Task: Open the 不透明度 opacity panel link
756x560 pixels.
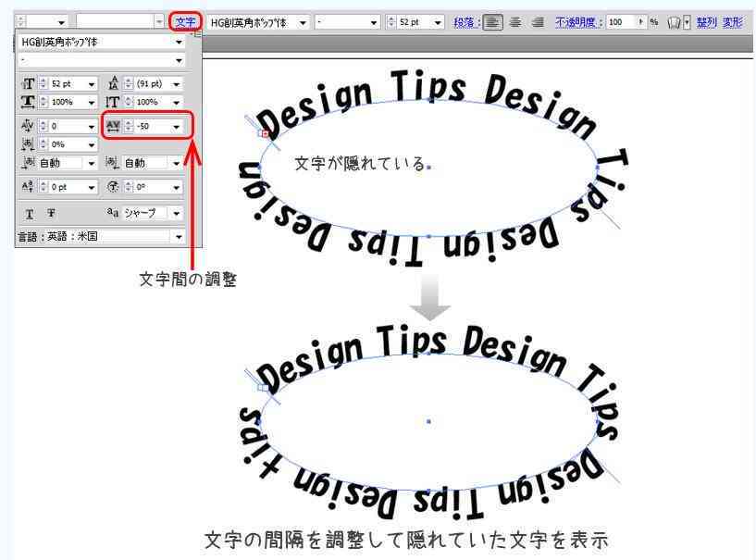Action: [x=577, y=22]
